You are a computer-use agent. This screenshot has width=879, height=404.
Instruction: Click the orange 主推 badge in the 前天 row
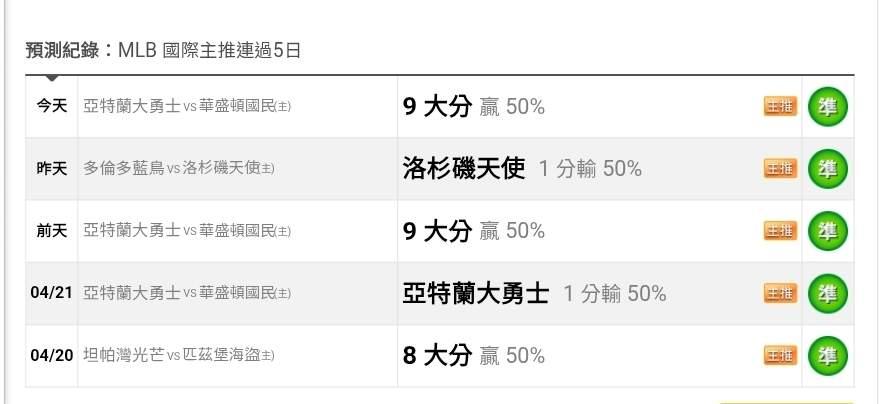[x=780, y=231]
